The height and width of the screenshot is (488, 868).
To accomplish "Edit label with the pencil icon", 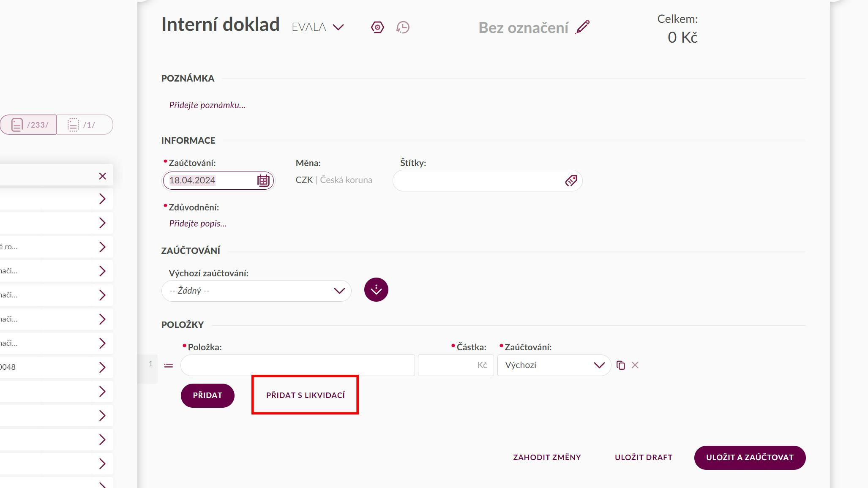I will coord(582,27).
